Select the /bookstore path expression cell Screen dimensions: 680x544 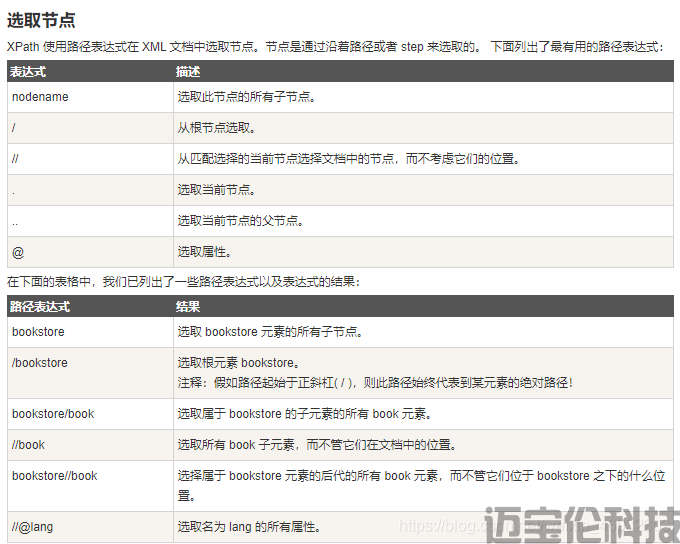click(40, 362)
